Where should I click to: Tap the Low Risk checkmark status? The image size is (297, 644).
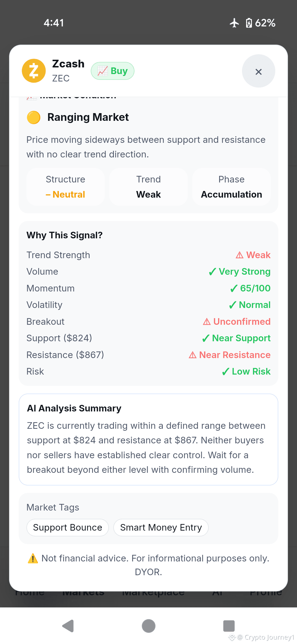pyautogui.click(x=246, y=372)
